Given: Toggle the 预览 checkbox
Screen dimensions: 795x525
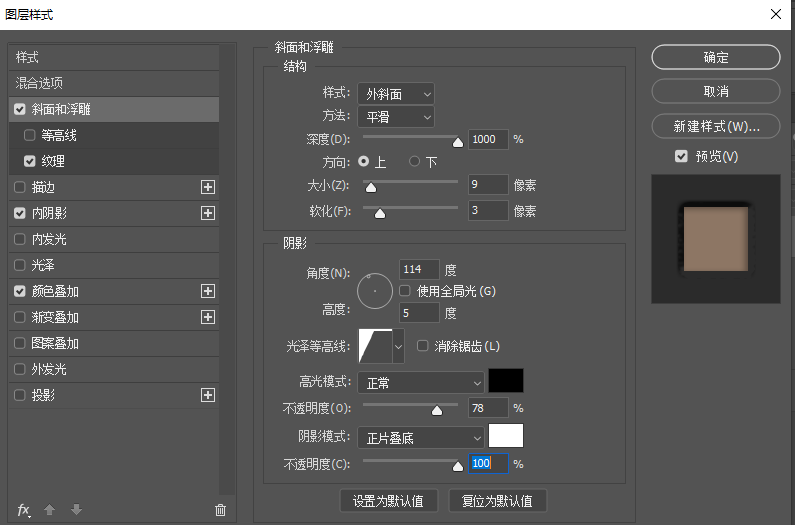Looking at the screenshot, I should pyautogui.click(x=681, y=156).
